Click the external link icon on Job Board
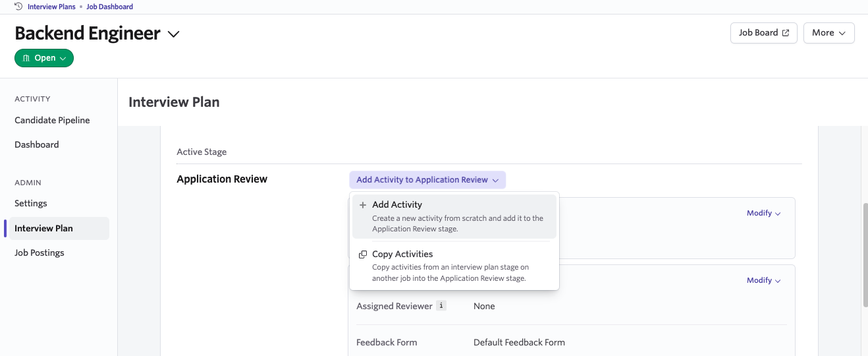 (785, 33)
